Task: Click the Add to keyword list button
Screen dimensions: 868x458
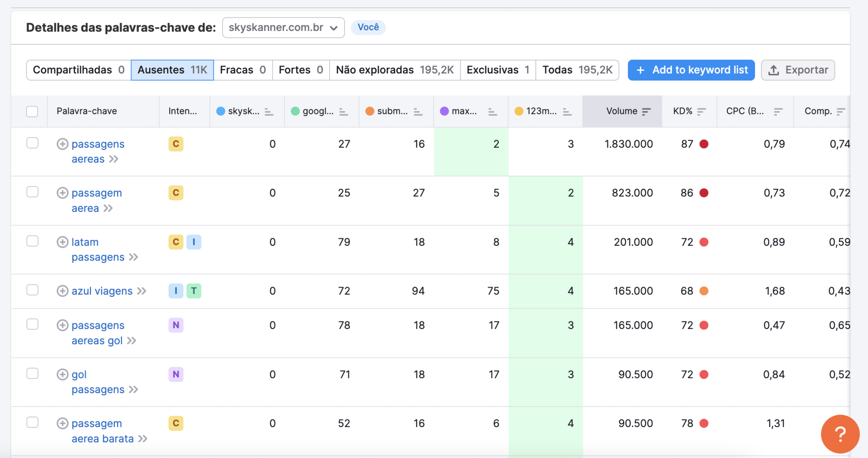Action: pos(690,70)
